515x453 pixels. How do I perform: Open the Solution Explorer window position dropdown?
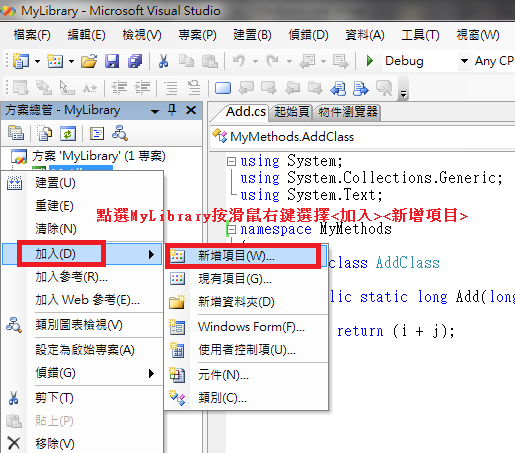(x=155, y=111)
